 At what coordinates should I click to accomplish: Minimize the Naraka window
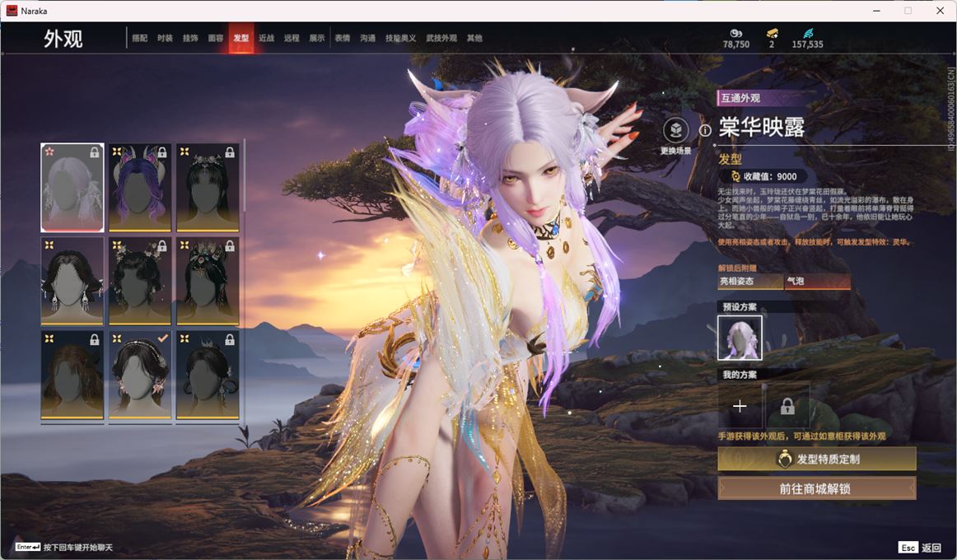click(876, 11)
